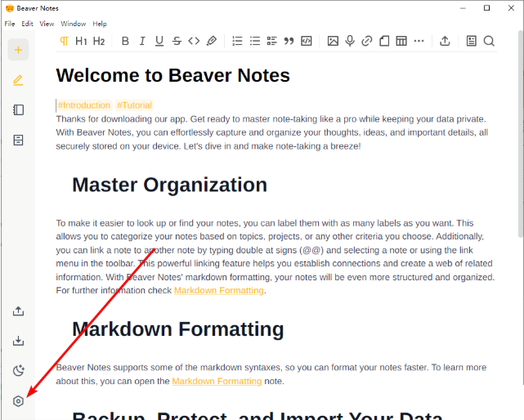Follow Markdown Formatting link before 'note.'
This screenshot has height=420, width=524.
coord(217,381)
